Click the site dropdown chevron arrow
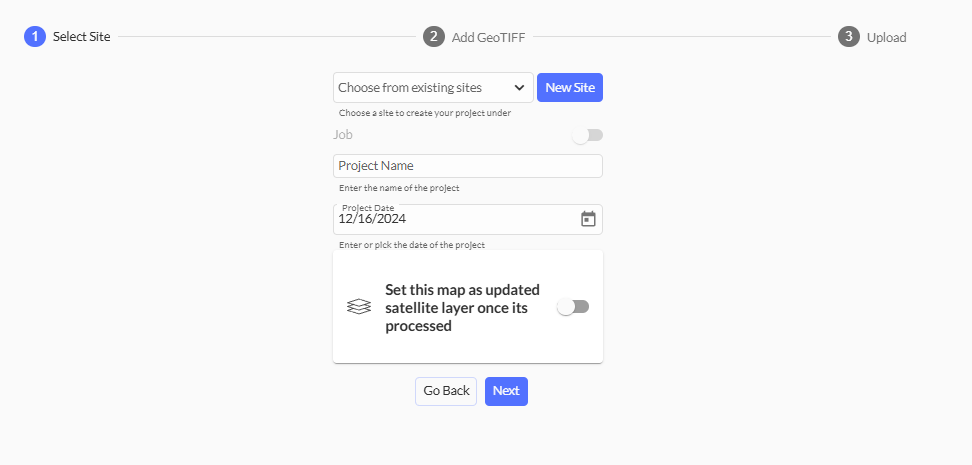 (520, 88)
